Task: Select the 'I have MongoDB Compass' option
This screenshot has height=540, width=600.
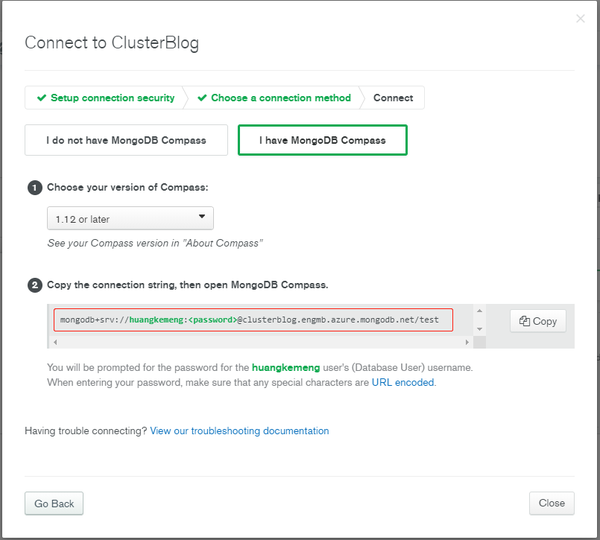Action: pos(322,140)
